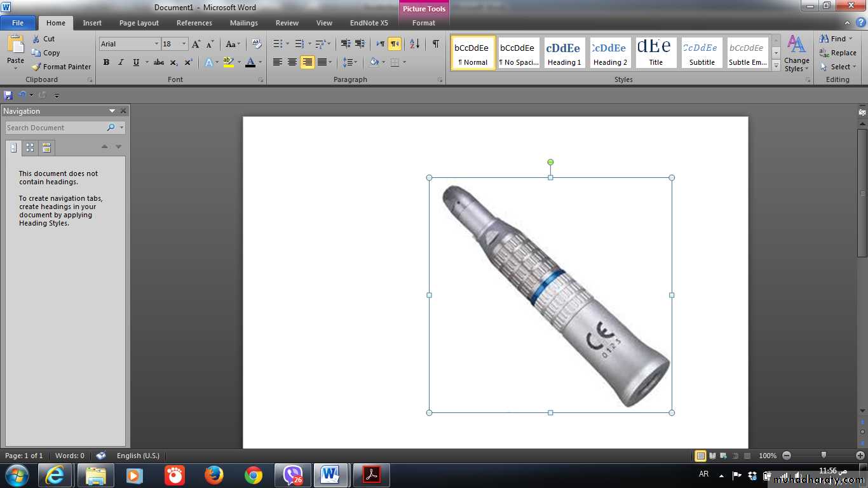This screenshot has width=868, height=488.
Task: Click the Format Painter icon
Action: pos(37,67)
